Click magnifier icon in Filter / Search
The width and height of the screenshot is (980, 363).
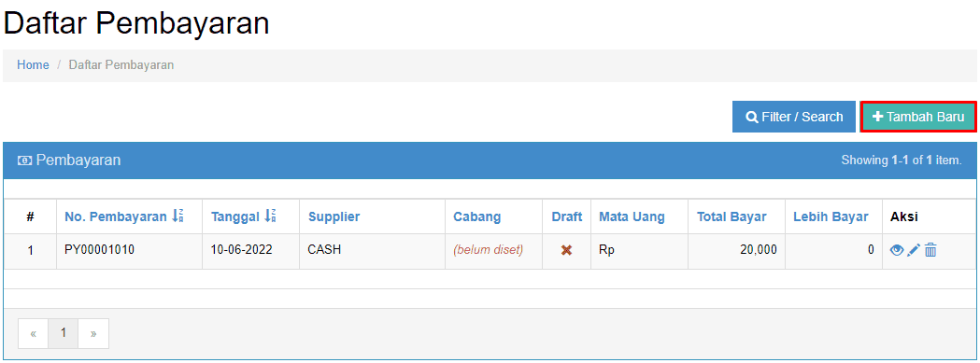[x=752, y=117]
